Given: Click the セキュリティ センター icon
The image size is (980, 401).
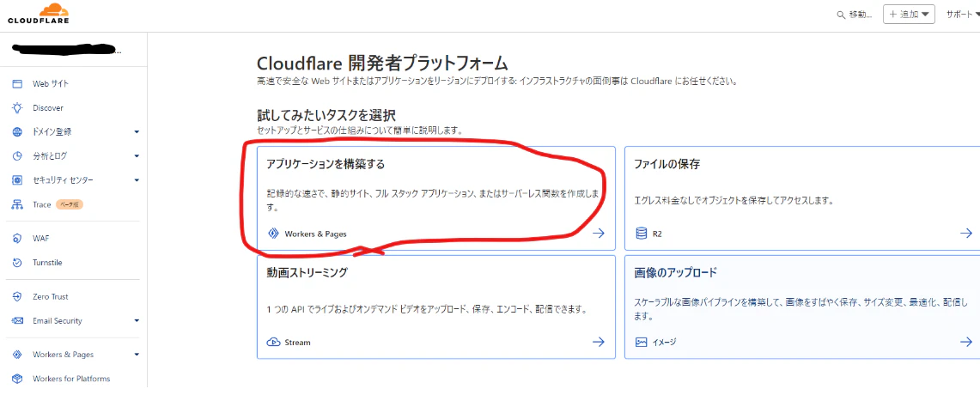Looking at the screenshot, I should [x=17, y=179].
